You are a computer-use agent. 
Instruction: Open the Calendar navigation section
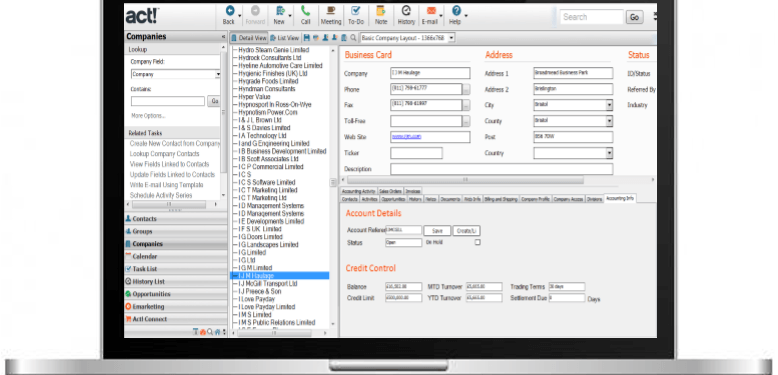[x=175, y=256]
